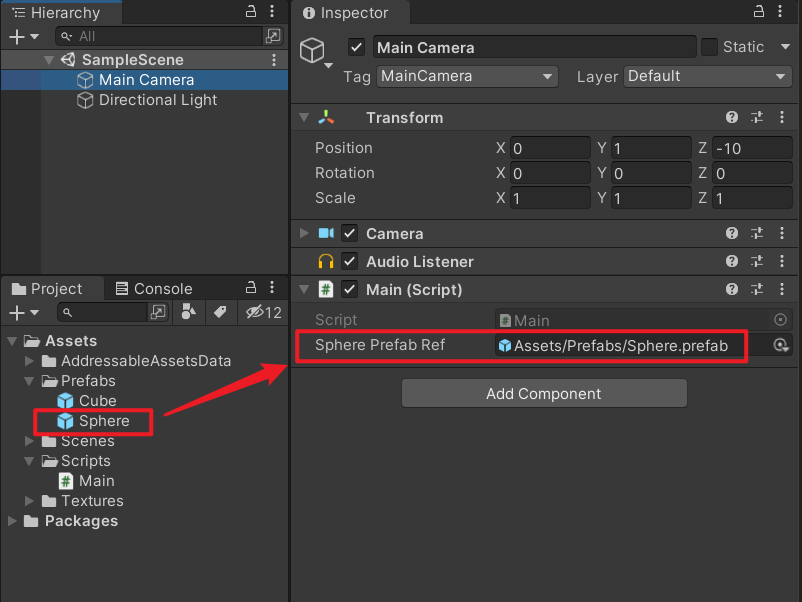Toggle the Static checkbox
The height and width of the screenshot is (602, 802).
coord(709,47)
